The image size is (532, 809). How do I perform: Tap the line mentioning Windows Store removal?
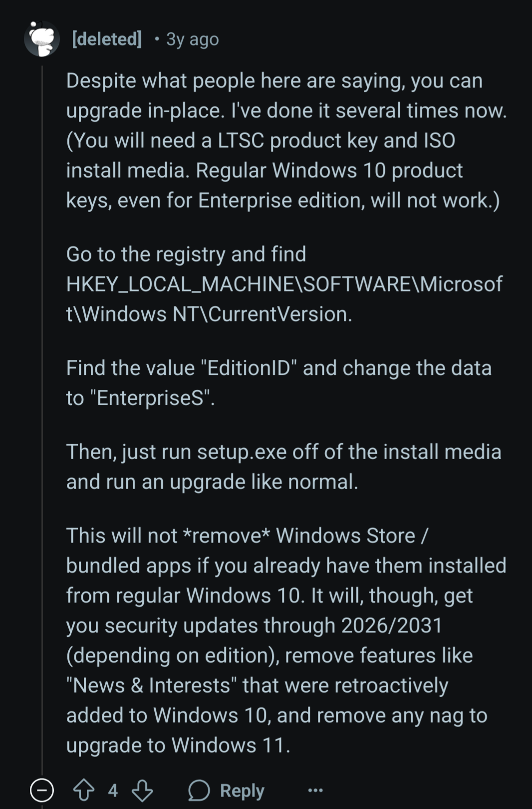247,536
